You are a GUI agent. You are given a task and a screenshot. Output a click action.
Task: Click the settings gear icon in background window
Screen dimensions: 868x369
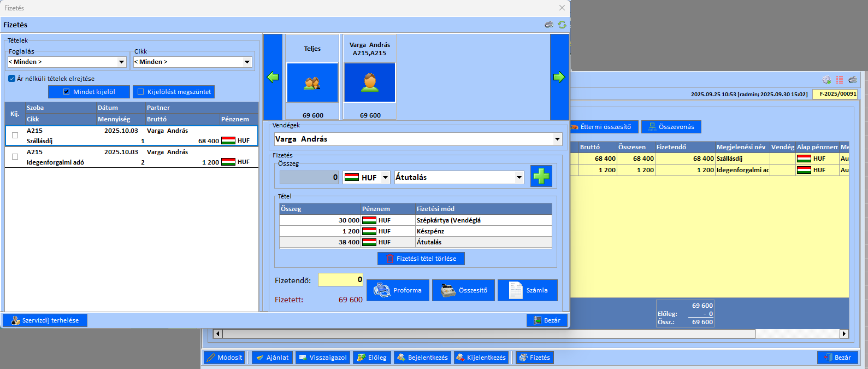click(x=826, y=80)
